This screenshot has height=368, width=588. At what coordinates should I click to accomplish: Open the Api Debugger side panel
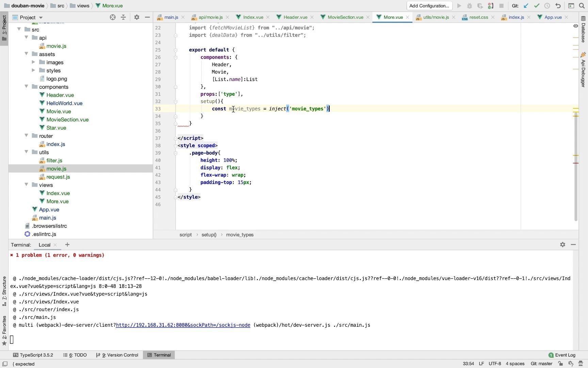[583, 71]
